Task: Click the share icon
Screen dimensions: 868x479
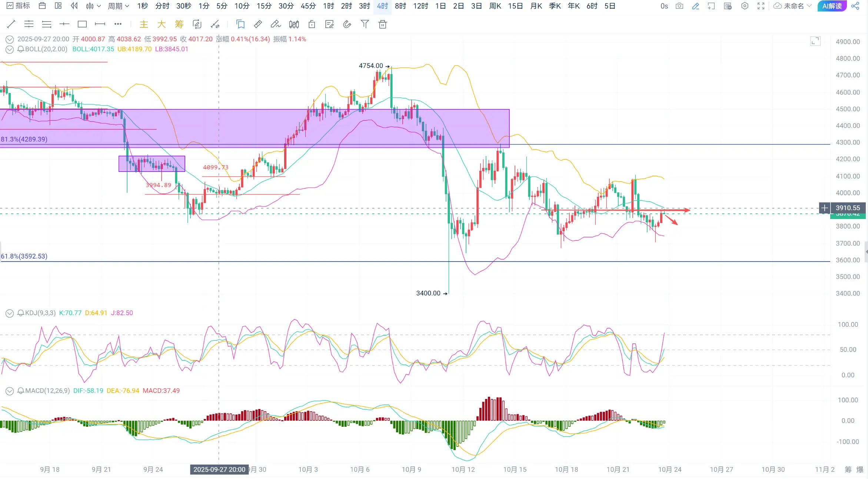Action: click(855, 6)
